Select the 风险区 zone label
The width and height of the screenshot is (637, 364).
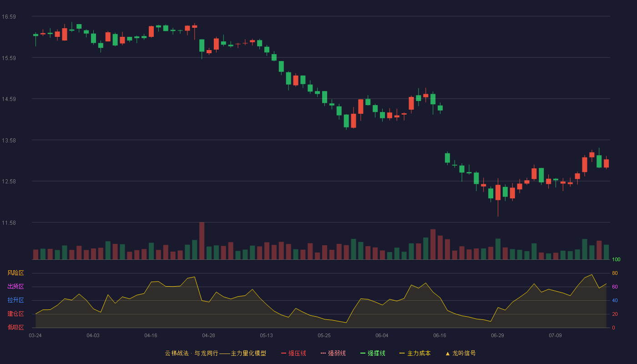point(15,273)
